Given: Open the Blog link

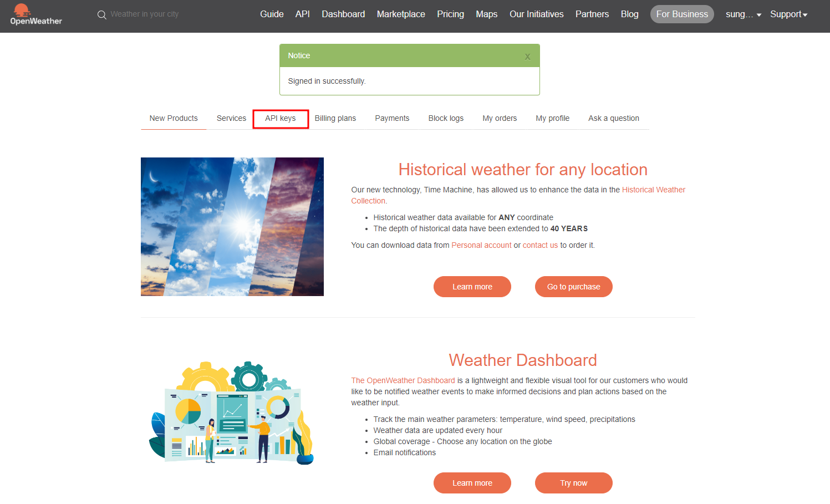Looking at the screenshot, I should click(x=629, y=14).
